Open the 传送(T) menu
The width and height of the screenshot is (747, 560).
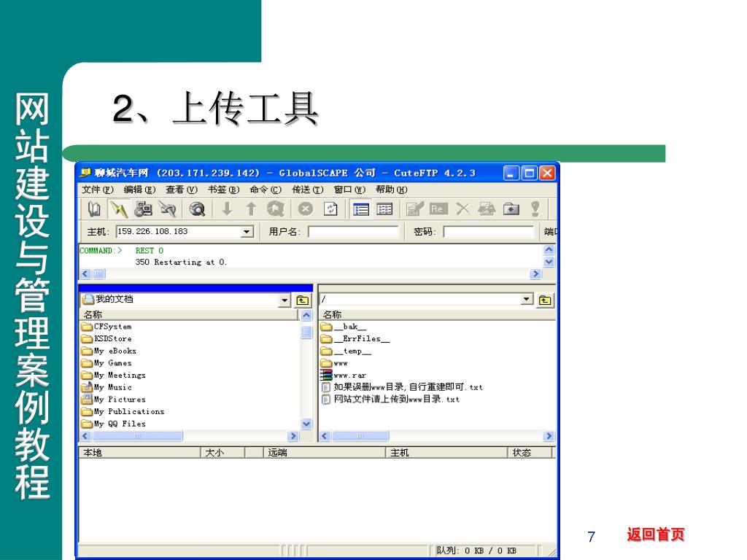pyautogui.click(x=308, y=190)
